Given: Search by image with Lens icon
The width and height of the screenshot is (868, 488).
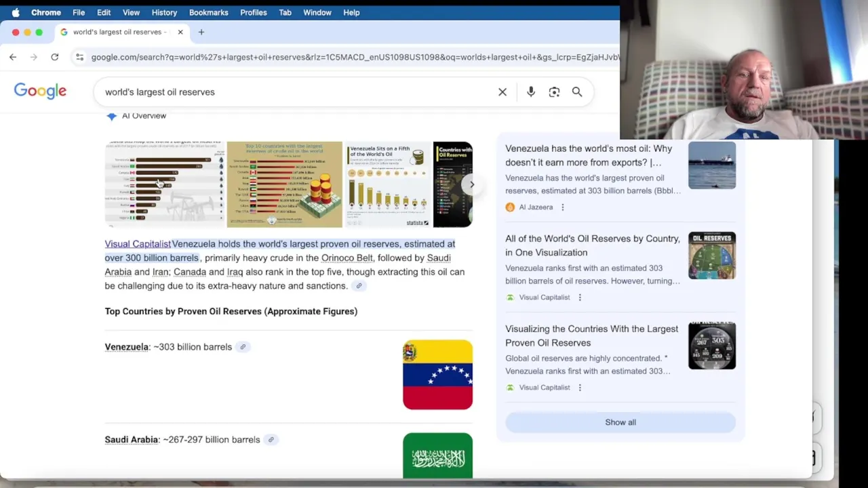Looking at the screenshot, I should point(554,92).
